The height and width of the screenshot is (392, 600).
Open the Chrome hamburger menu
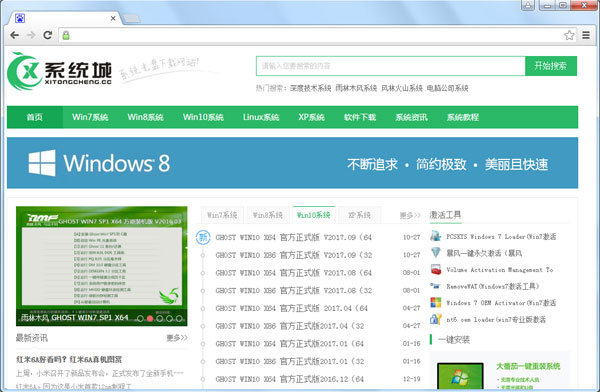coord(586,35)
